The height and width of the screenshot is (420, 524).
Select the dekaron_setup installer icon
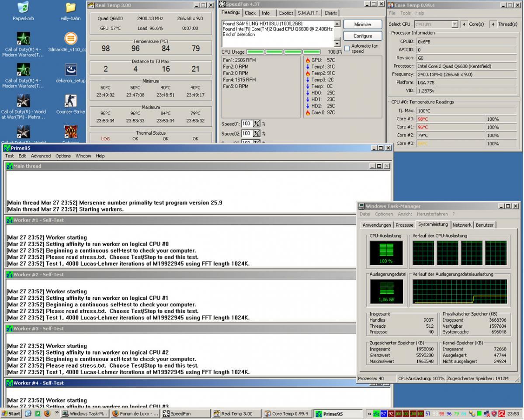click(70, 69)
